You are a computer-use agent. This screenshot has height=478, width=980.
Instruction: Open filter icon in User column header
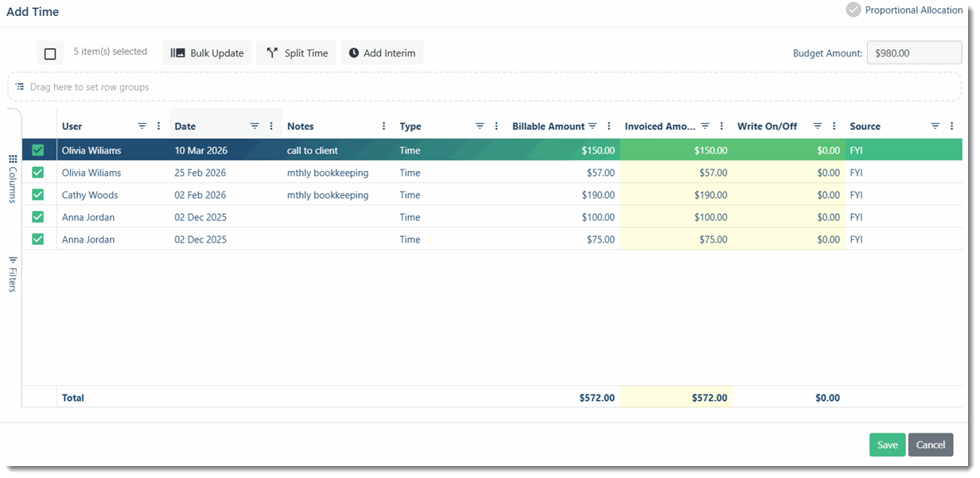tap(142, 126)
